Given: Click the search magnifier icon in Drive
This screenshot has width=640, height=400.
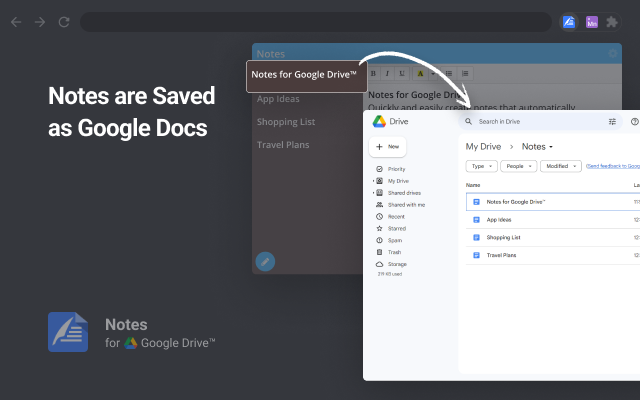Looking at the screenshot, I should (469, 122).
